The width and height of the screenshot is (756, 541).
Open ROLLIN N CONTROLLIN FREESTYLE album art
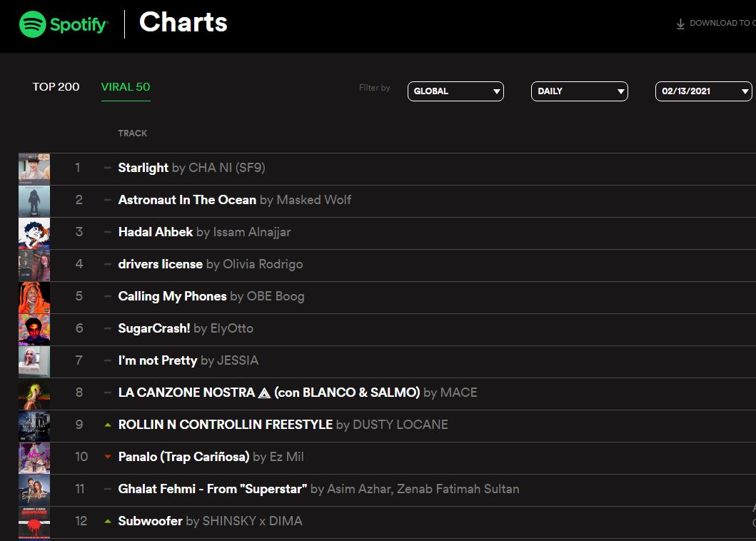[x=34, y=426]
